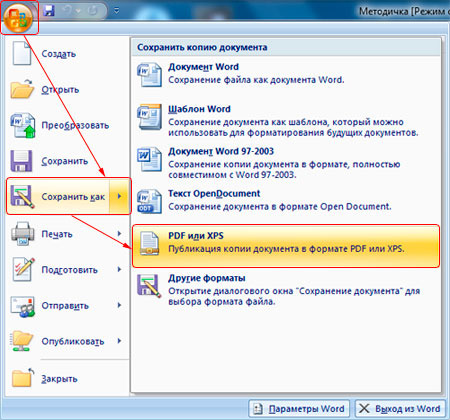
Task: Click the Save floppy icon in quick access toolbar
Action: [x=49, y=11]
